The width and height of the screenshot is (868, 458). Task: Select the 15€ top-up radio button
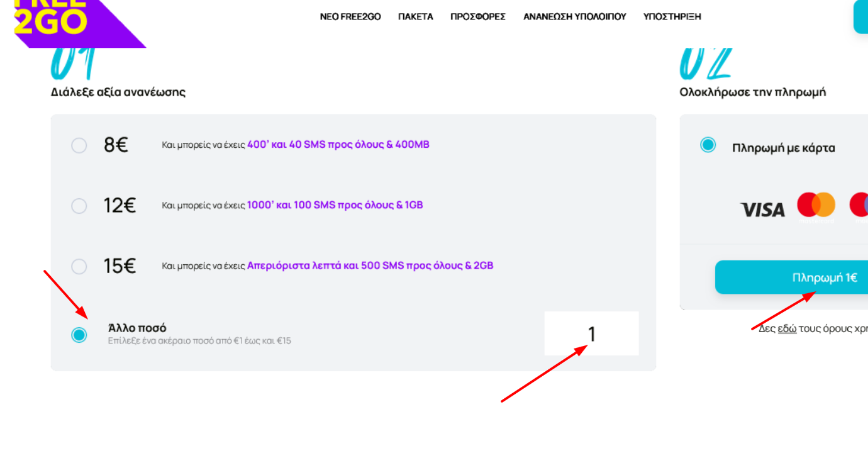(x=79, y=266)
